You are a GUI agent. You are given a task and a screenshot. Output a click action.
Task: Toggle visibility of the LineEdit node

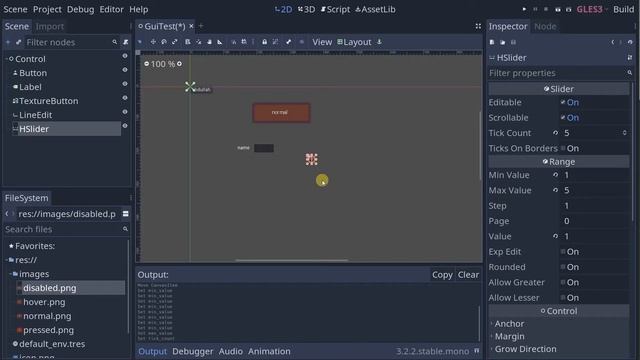125,111
